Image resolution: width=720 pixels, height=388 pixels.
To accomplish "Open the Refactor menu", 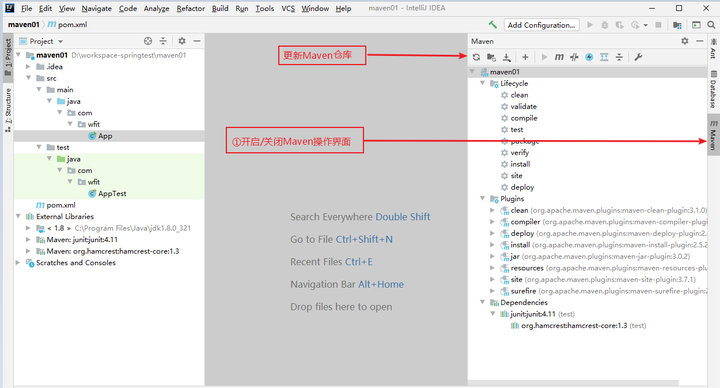I will tap(191, 8).
